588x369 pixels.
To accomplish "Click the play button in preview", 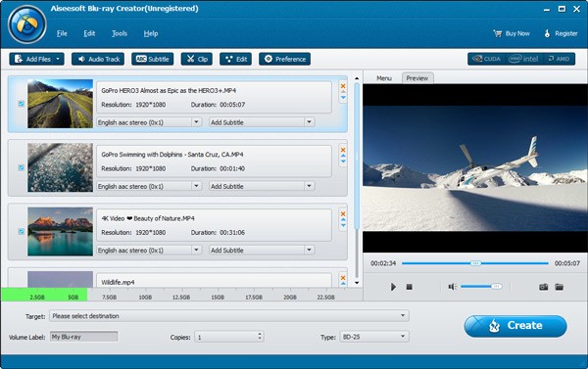I will point(393,287).
